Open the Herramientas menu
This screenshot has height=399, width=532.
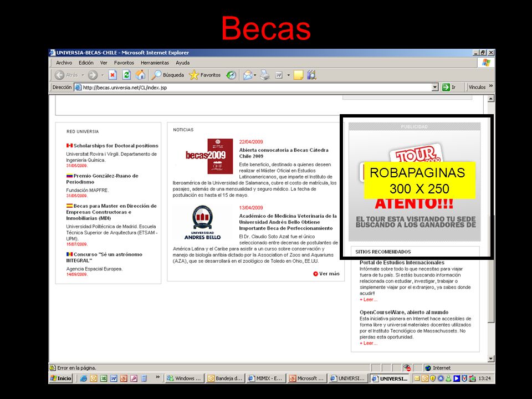point(155,63)
